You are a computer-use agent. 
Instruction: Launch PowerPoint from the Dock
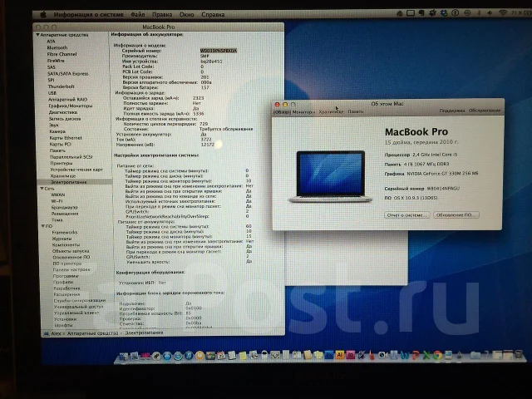click(x=416, y=356)
